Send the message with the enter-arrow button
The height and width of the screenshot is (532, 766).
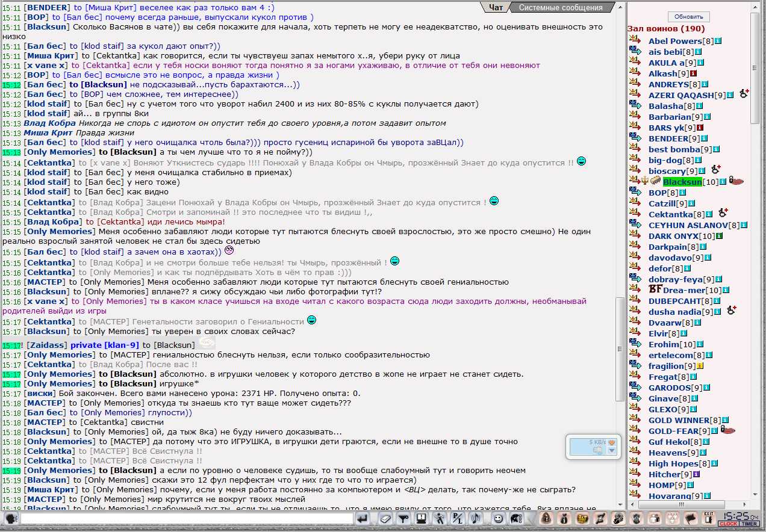pyautogui.click(x=362, y=519)
